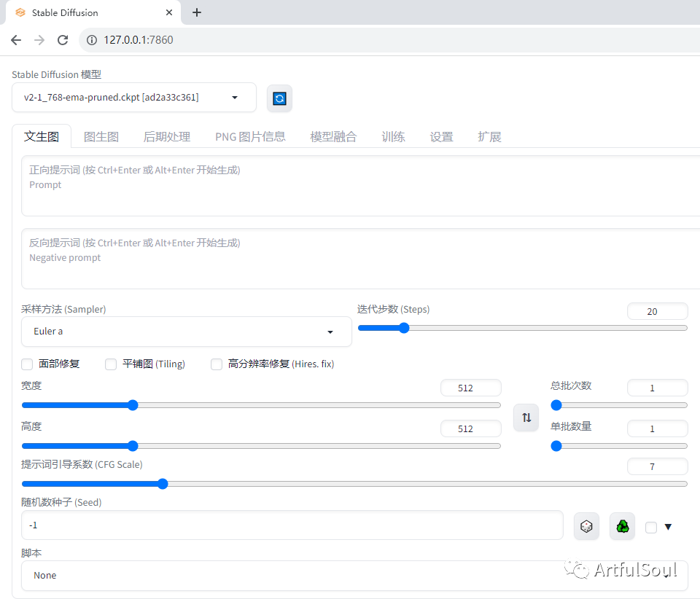The image size is (700, 599).
Task: Open the 模型融合 tab
Action: [x=333, y=136]
